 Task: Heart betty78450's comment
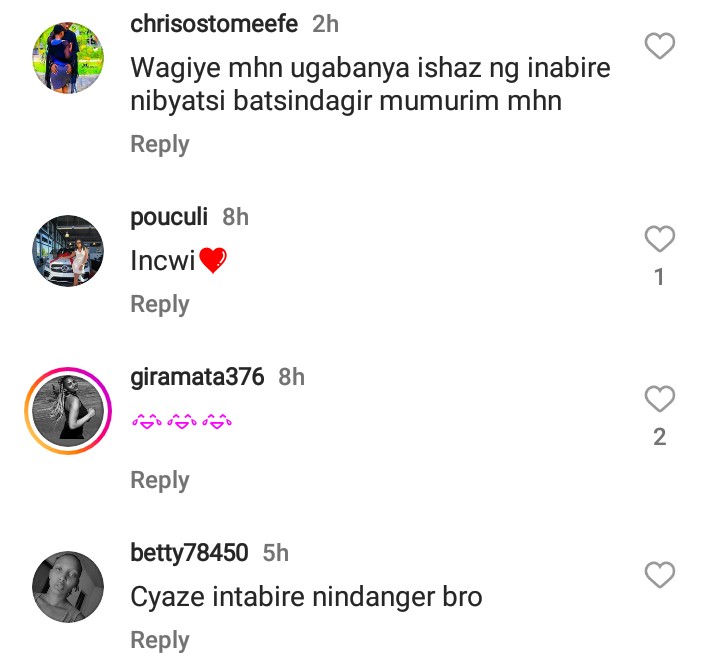(x=659, y=575)
